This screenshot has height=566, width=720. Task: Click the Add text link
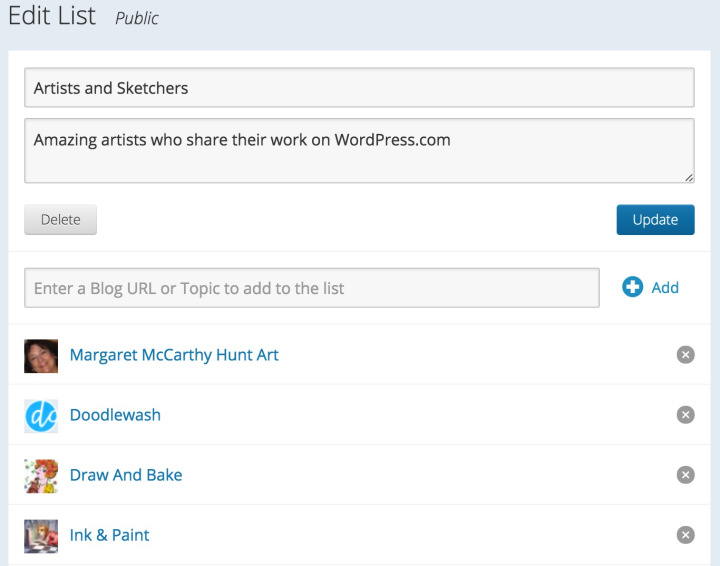tap(665, 288)
